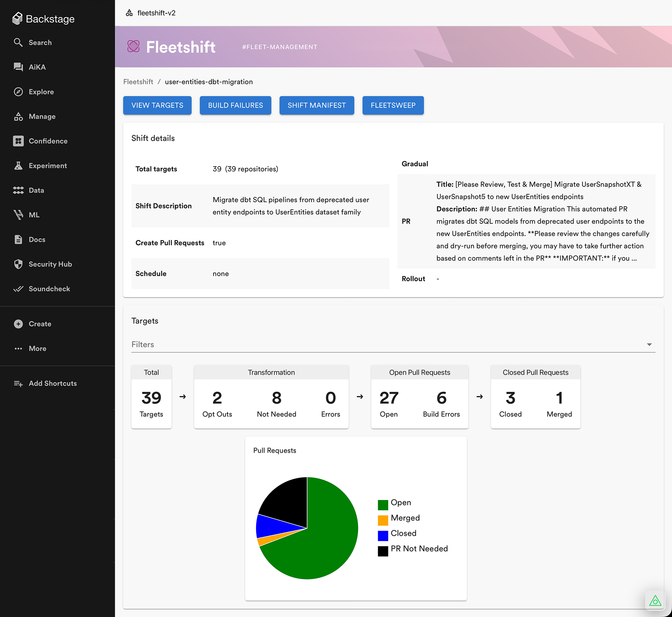
Task: Open the More sidebar menu
Action: (19, 348)
